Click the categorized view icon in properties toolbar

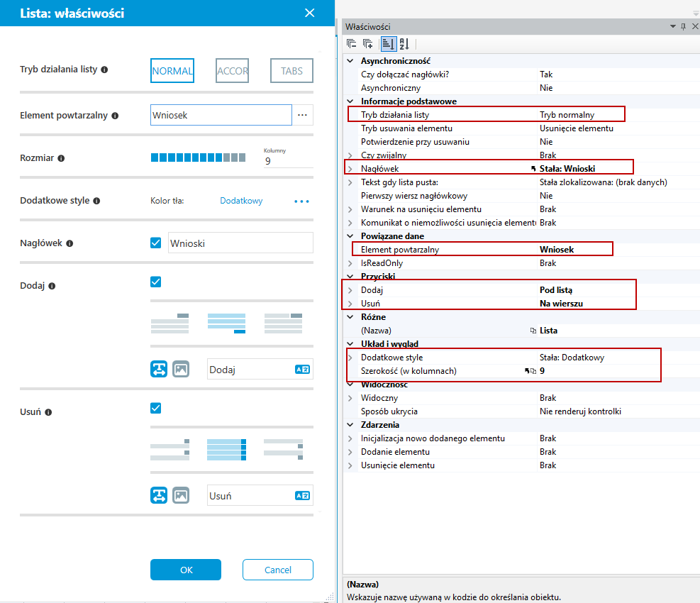click(x=388, y=44)
